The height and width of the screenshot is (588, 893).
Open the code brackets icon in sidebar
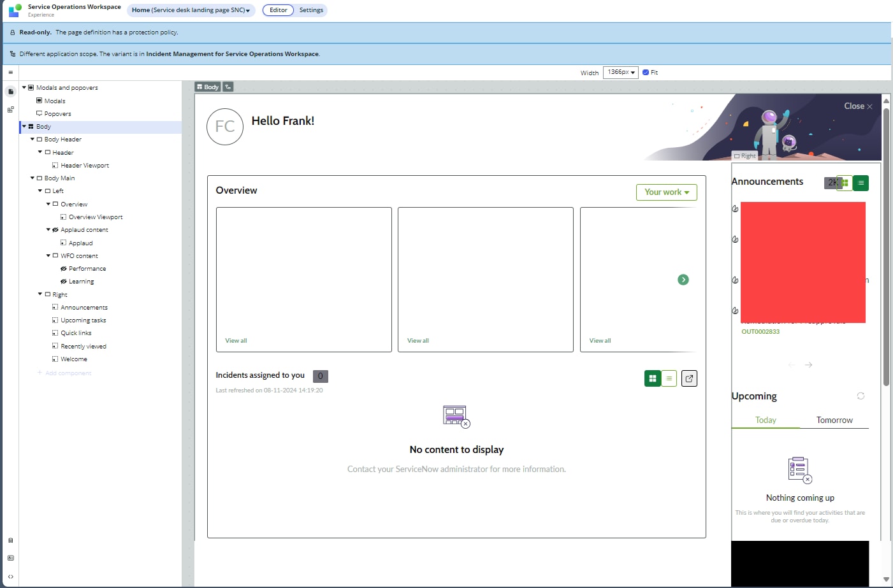(11, 577)
